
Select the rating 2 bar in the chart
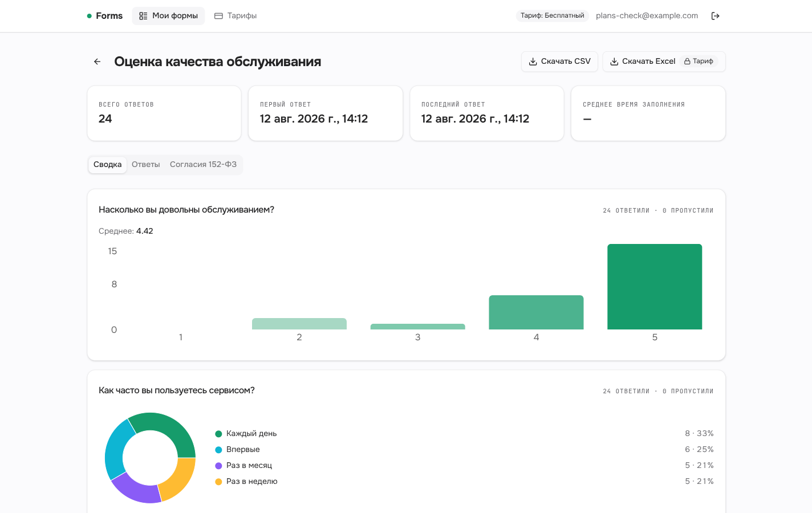(299, 324)
